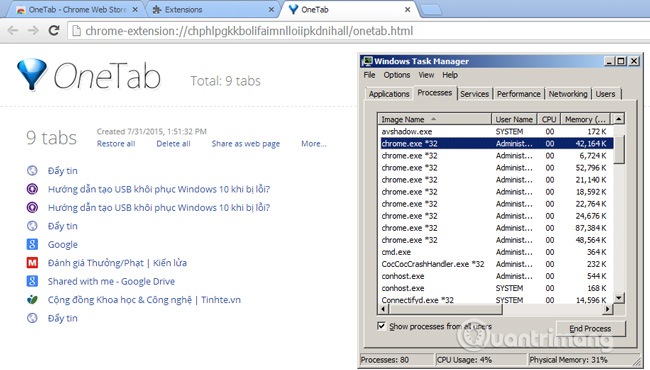Image resolution: width=650 pixels, height=370 pixels.
Task: Click the Chrome address bar URL
Action: [249, 31]
